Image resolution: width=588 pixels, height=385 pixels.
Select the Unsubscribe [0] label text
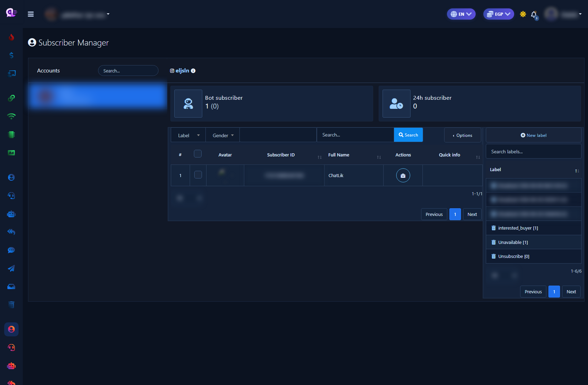[x=514, y=256]
